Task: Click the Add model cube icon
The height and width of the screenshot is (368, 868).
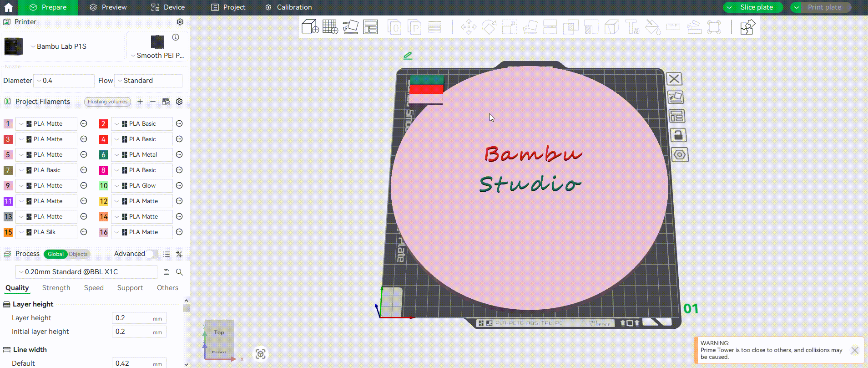Action: click(310, 27)
